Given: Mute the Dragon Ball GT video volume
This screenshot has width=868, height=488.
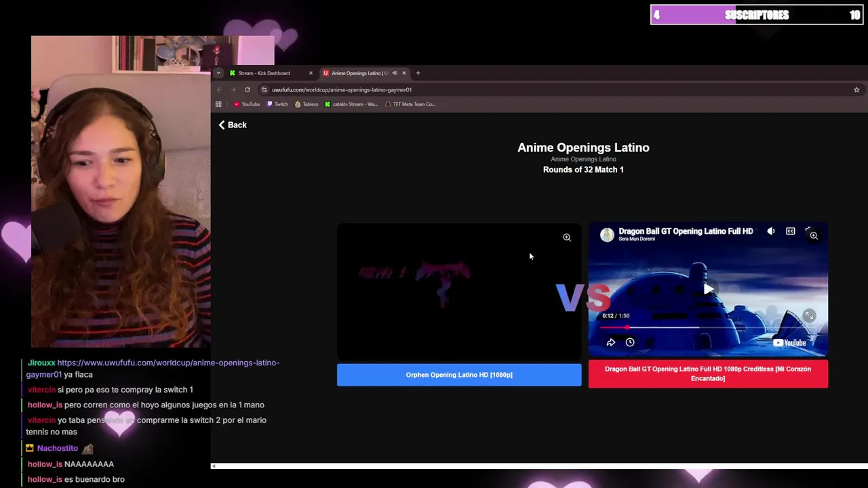Looking at the screenshot, I should pos(771,231).
